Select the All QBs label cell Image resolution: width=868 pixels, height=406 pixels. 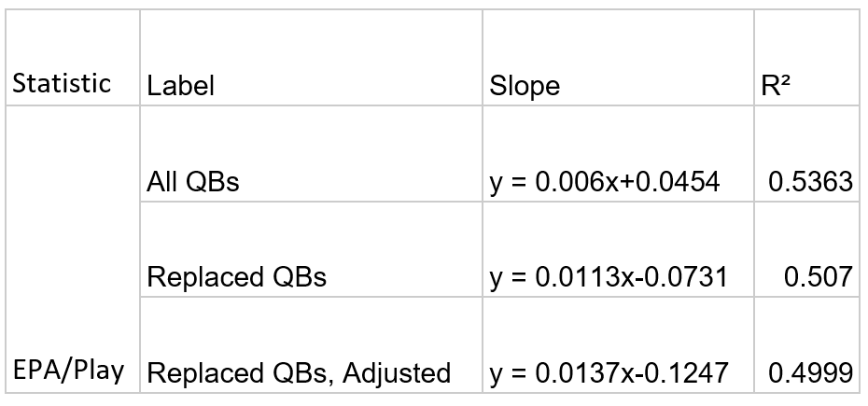[x=193, y=181]
